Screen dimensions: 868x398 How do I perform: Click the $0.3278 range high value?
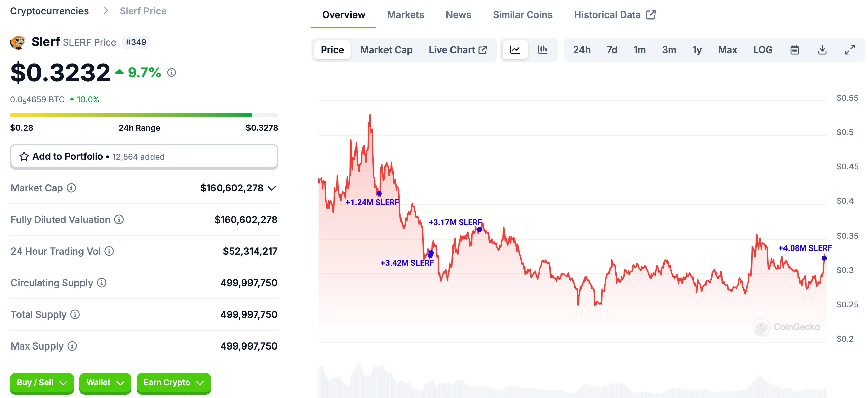262,128
